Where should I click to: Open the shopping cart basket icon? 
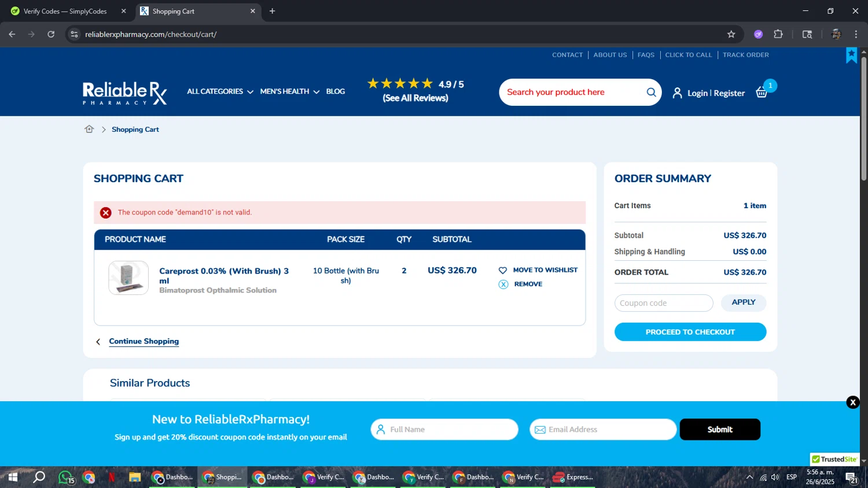(762, 93)
